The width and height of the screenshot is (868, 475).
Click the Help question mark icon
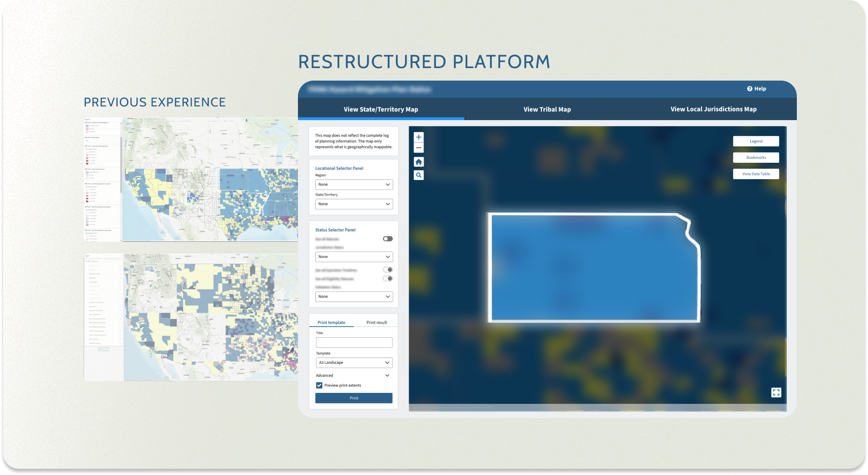pyautogui.click(x=750, y=89)
